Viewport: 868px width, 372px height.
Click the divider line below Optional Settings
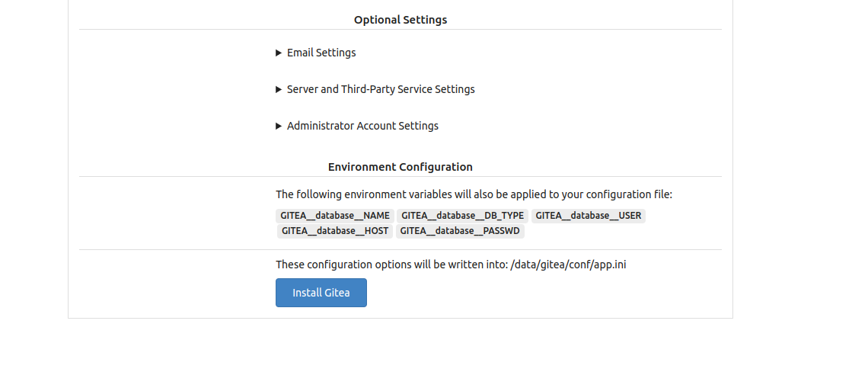400,30
